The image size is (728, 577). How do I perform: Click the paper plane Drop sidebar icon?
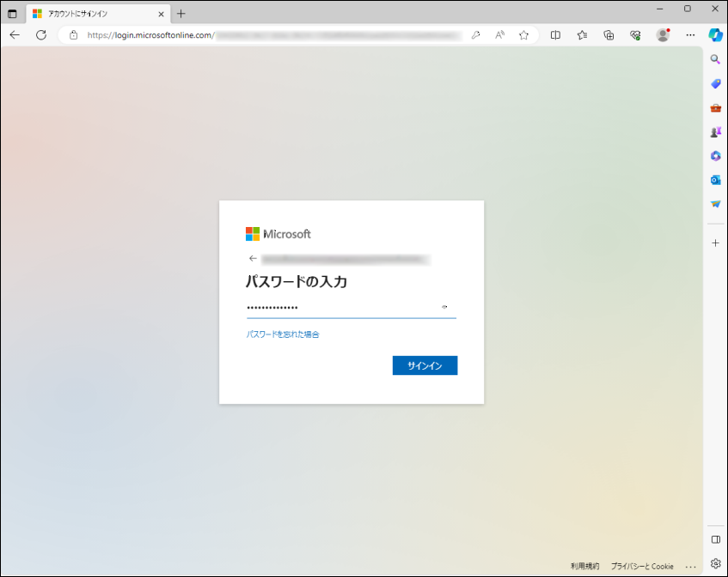[715, 204]
